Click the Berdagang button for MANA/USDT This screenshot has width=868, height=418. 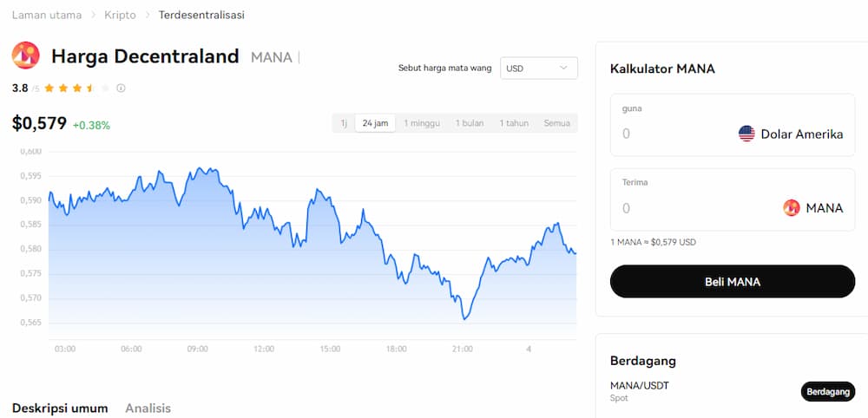tap(828, 391)
